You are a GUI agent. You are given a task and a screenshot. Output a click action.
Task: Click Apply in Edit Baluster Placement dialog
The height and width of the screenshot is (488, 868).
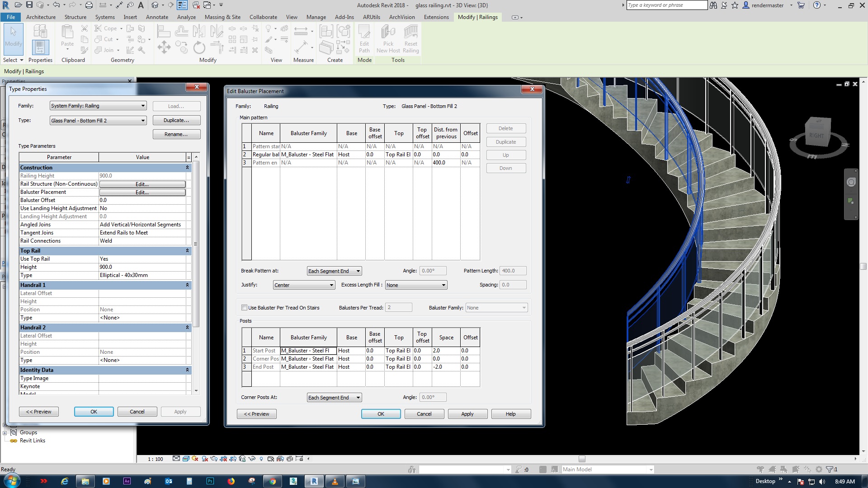467,414
